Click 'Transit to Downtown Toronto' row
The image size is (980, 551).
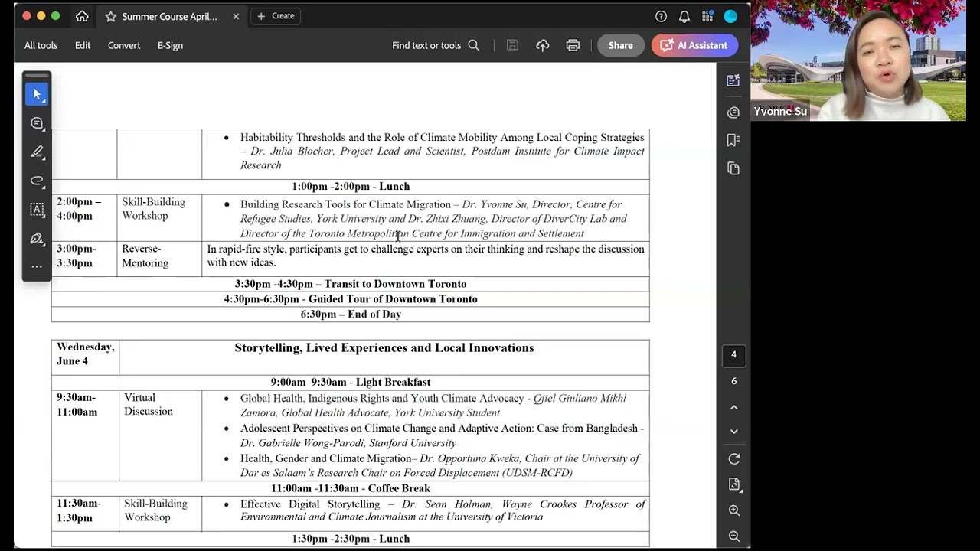click(351, 284)
